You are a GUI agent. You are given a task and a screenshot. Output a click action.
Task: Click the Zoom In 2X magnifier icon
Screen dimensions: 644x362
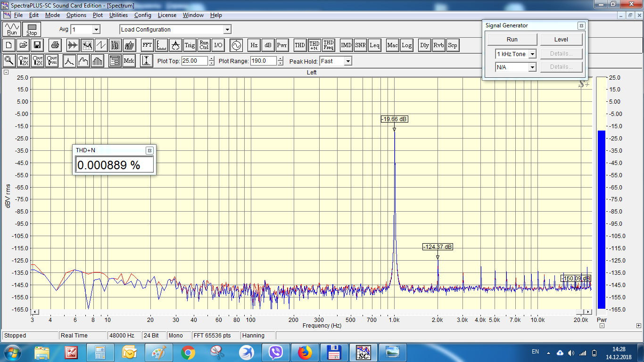[23, 61]
